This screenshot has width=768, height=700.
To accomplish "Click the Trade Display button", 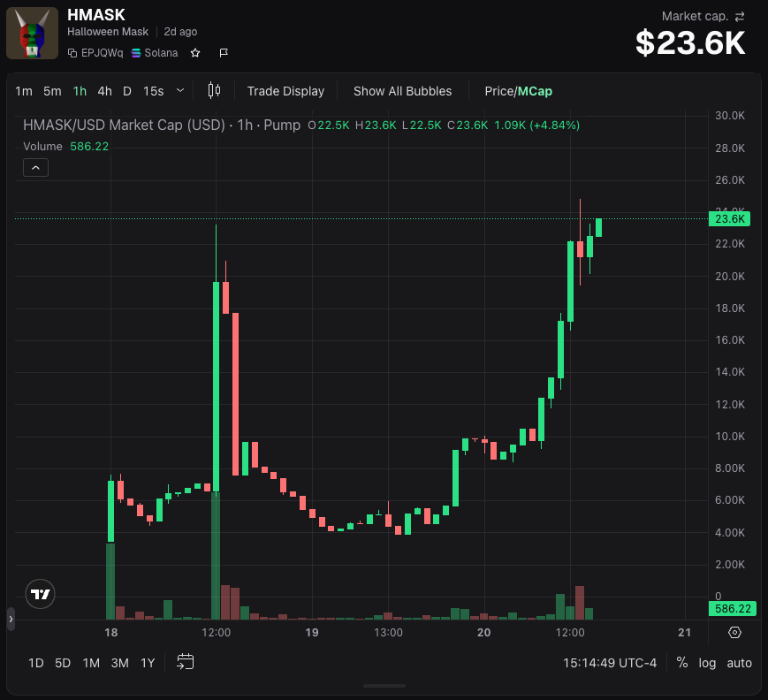I will 285,91.
